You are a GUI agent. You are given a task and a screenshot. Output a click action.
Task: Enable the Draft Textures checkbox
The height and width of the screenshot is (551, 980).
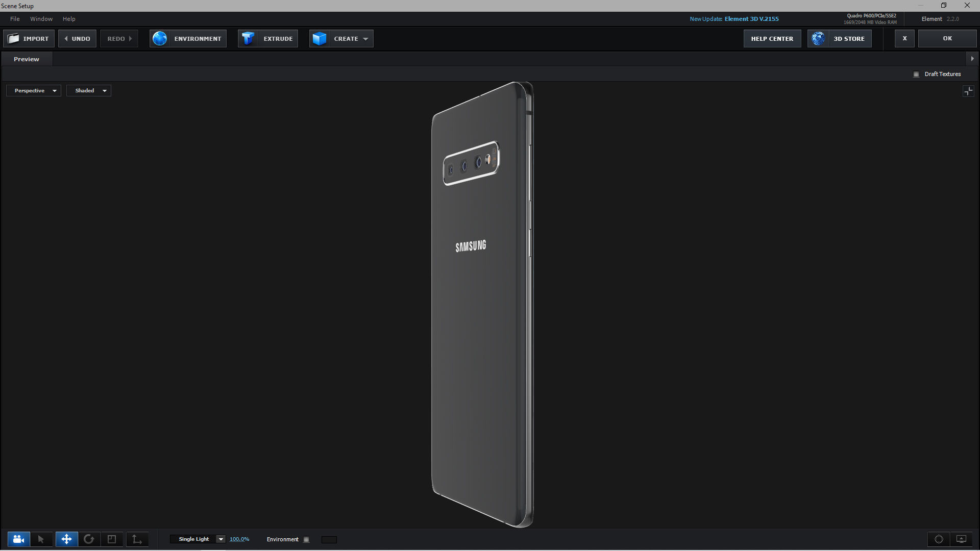[916, 74]
